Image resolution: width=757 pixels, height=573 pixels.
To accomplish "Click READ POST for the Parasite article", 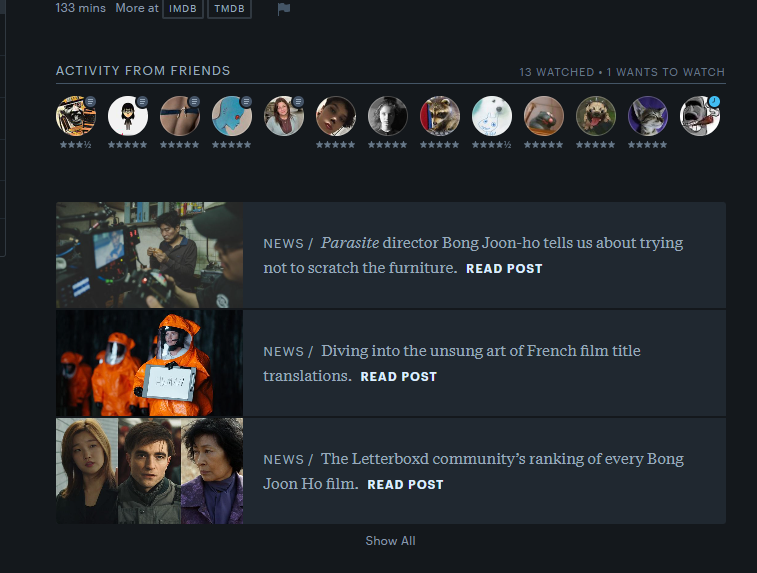I will [x=504, y=268].
